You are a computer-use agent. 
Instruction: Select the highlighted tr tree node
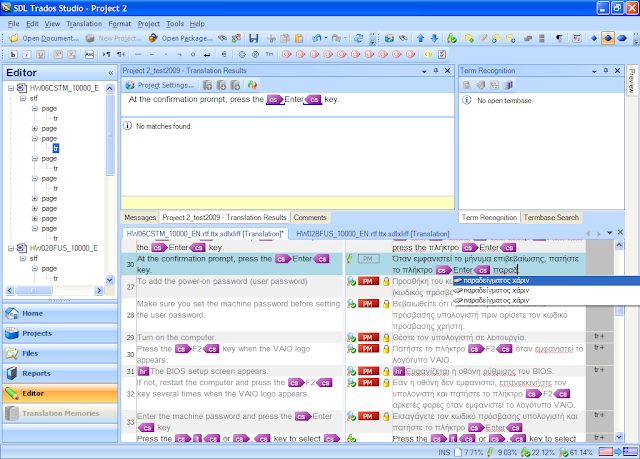coord(56,148)
